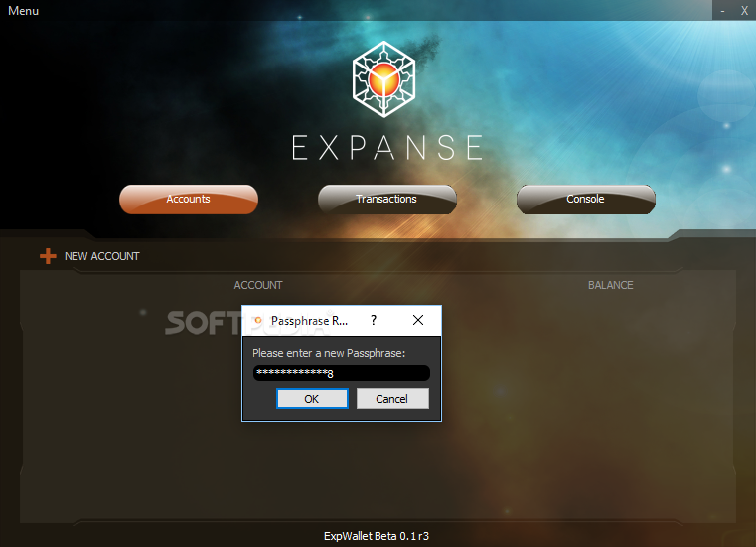Close the Expanse wallet window

click(x=744, y=11)
